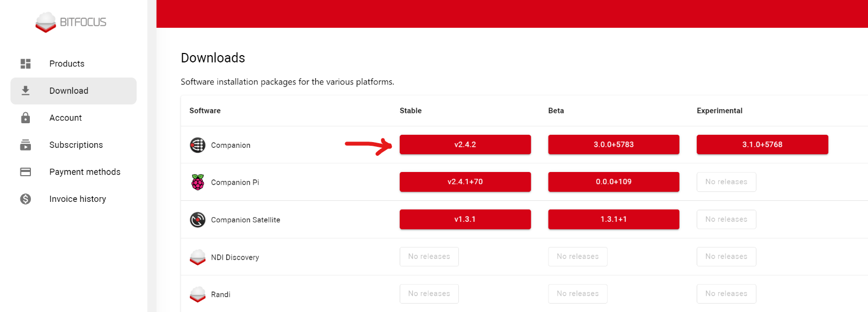View Invoice history

point(73,199)
